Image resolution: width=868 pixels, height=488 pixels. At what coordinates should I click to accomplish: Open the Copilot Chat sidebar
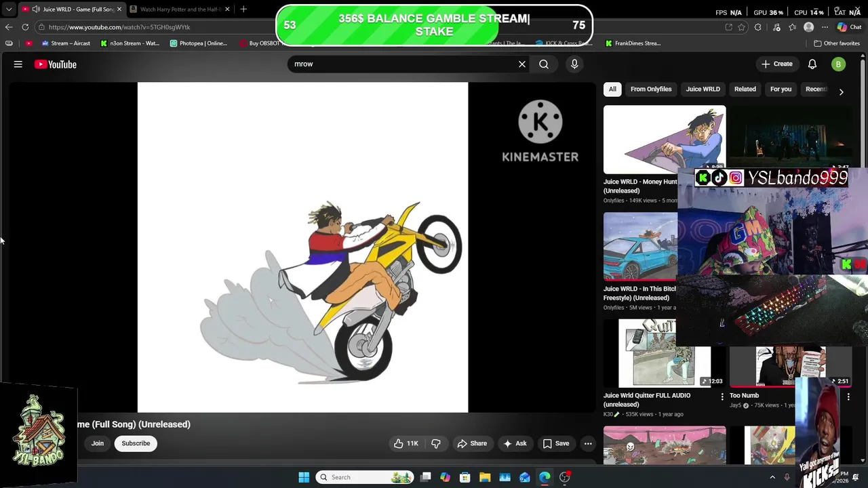pyautogui.click(x=849, y=27)
